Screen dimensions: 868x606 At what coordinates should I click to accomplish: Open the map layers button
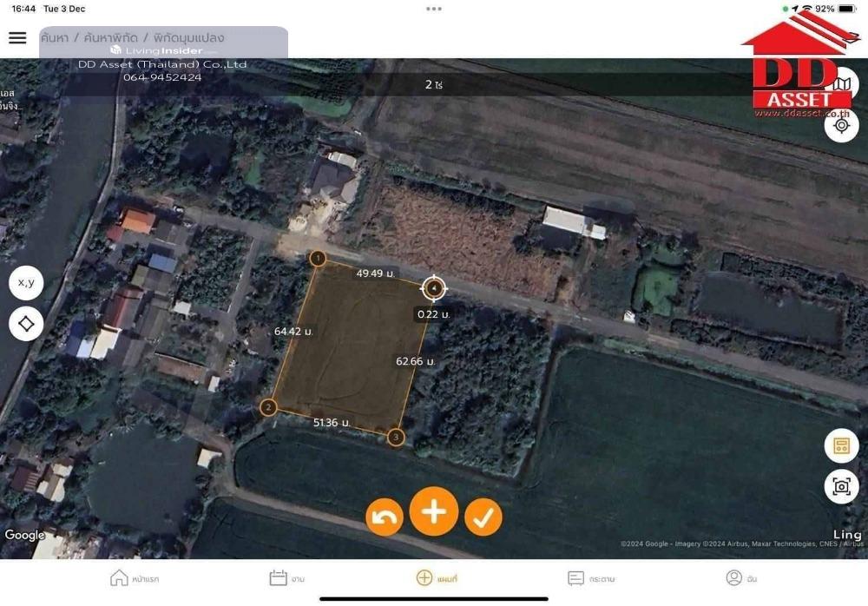[x=841, y=84]
